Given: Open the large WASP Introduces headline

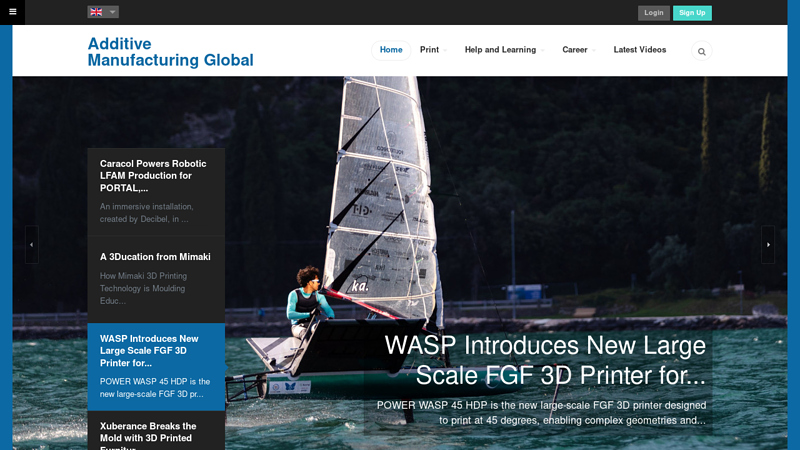Looking at the screenshot, I should click(545, 360).
